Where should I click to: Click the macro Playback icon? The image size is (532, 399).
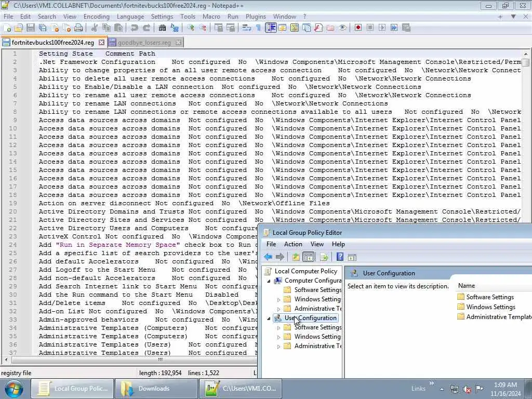382,28
